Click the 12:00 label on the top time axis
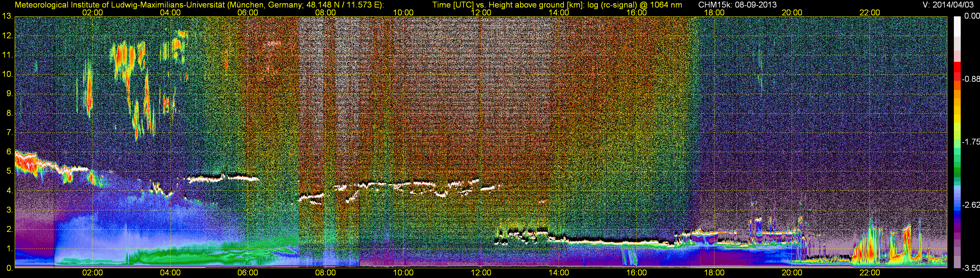Viewport: 980px width, 278px height. coord(481,12)
